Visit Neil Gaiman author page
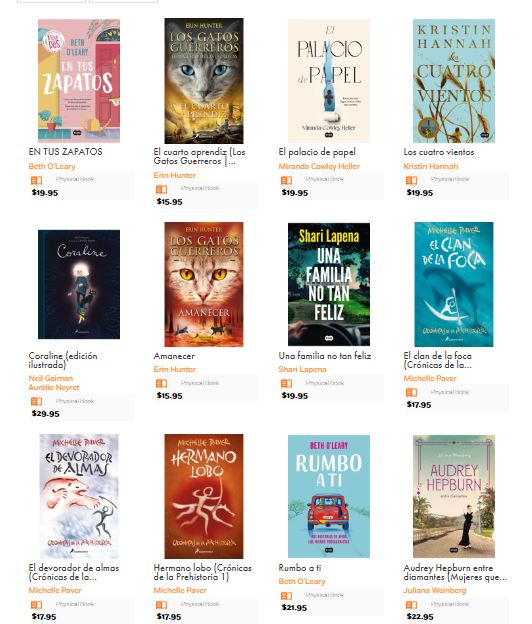 tap(51, 378)
